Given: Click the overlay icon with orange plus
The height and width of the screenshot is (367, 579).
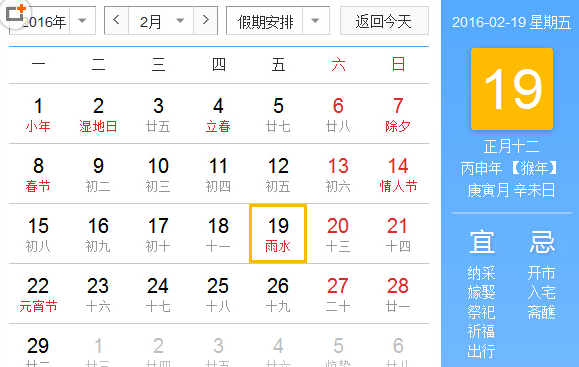Looking at the screenshot, I should (x=16, y=14).
